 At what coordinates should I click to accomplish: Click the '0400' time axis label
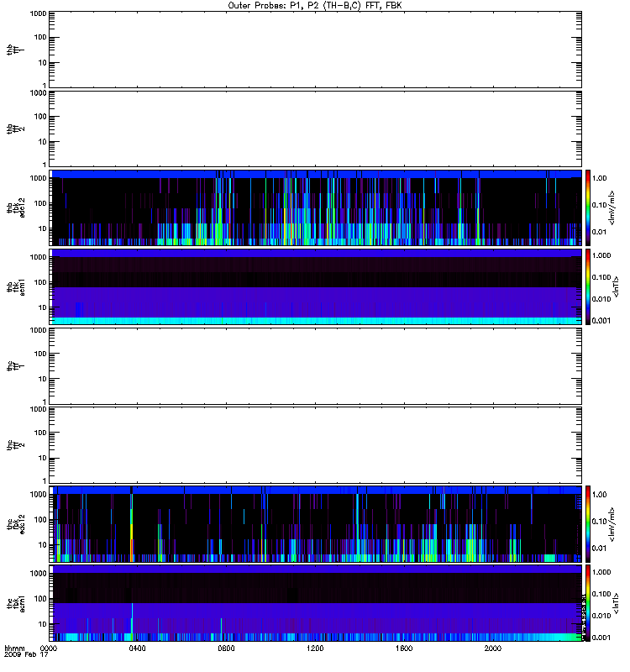[x=137, y=648]
